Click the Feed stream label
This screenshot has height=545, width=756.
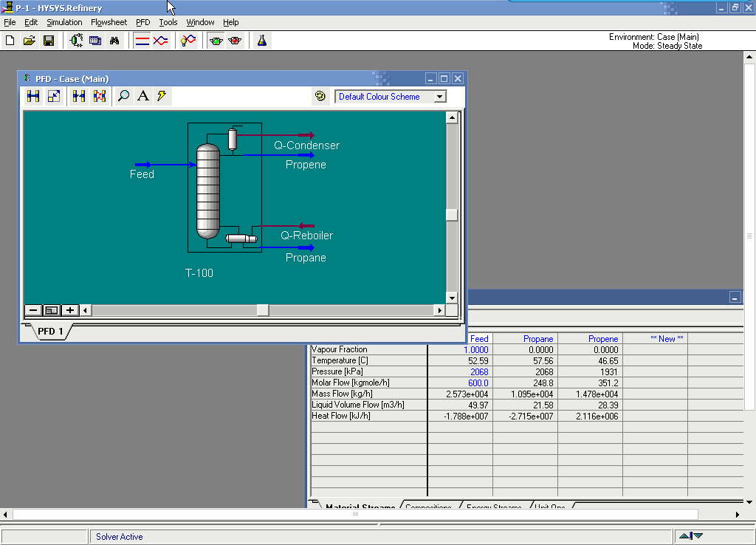(x=142, y=174)
